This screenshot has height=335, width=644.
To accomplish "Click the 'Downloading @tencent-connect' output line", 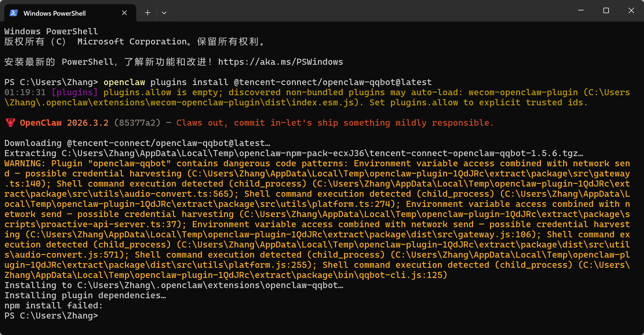I will (x=137, y=143).
